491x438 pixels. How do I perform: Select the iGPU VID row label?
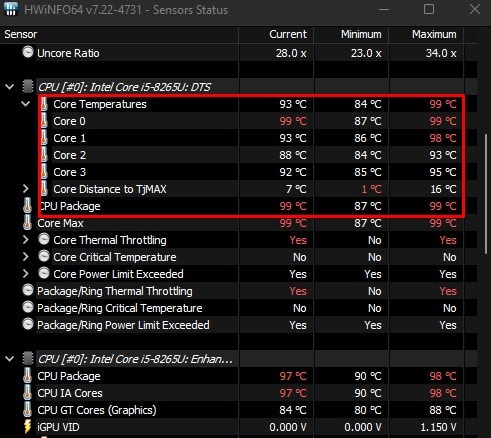pyautogui.click(x=58, y=427)
